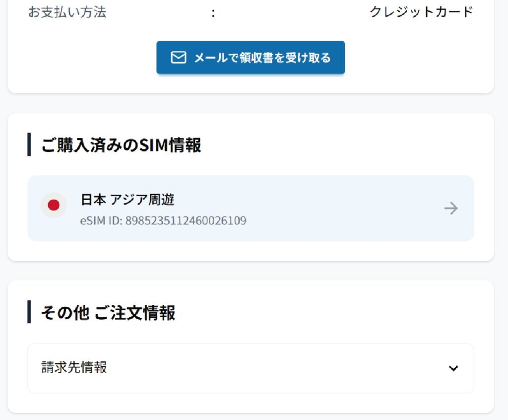The width and height of the screenshot is (508, 420).
Task: Receive the receipt via メールで領収書を受け取る
Action: (251, 58)
